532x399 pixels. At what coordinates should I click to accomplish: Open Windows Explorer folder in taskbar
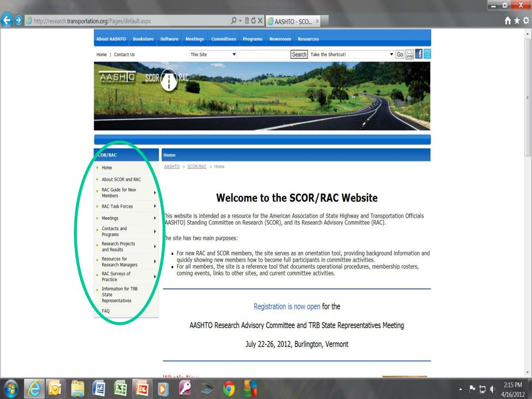click(78, 389)
